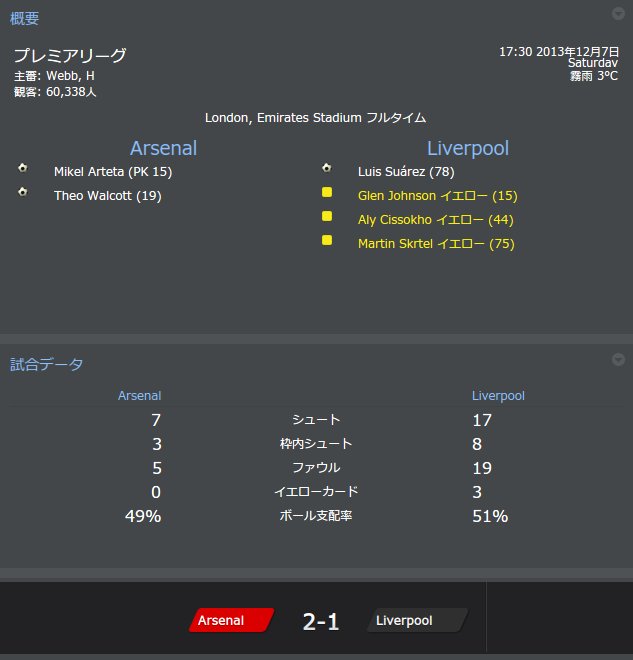Click yellow card icon beside Martin Skrtel
The image size is (633, 660).
click(x=326, y=240)
